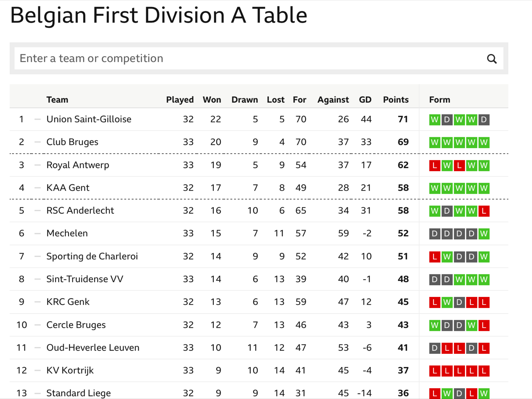532x399 pixels.
Task: Open the Union Saint-Gilloise team link
Action: pos(89,119)
